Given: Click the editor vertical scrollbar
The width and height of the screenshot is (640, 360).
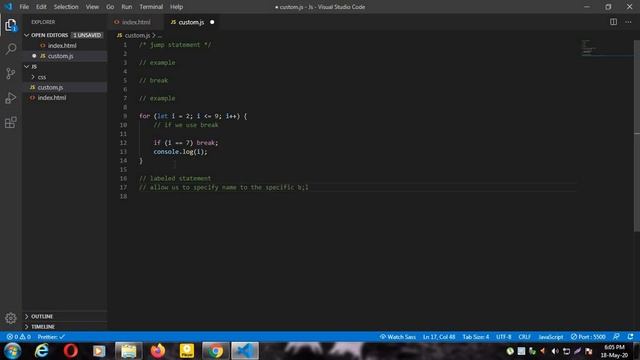Looking at the screenshot, I should [x=637, y=136].
